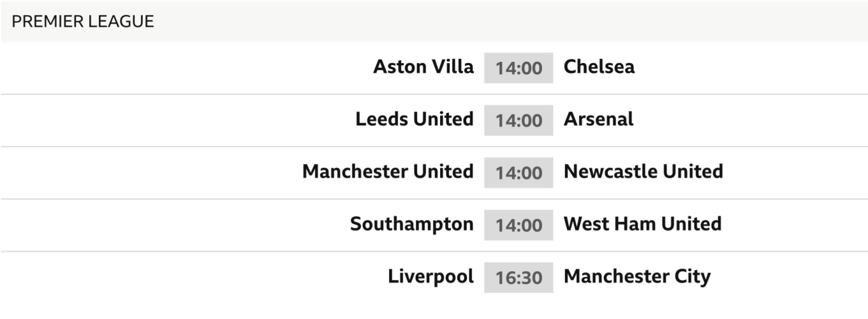Click 14:00 kickoff box for Leeds v Arsenal
868x319 pixels.
519,121
